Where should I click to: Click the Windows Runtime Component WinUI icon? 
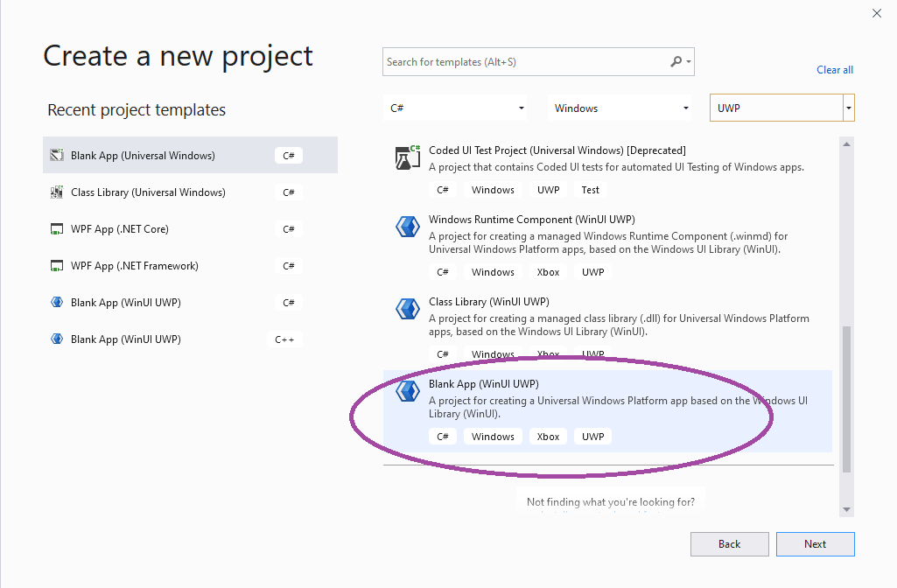tap(407, 227)
